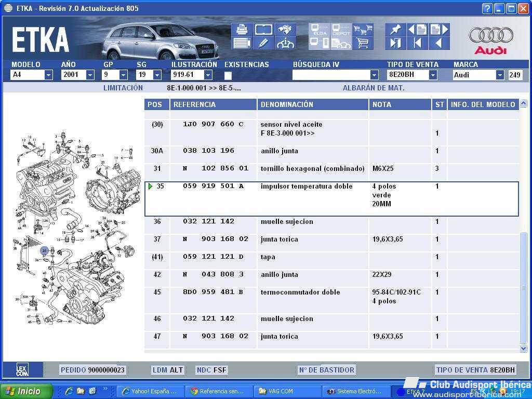Open the SG dropdown showing 19

(157, 75)
